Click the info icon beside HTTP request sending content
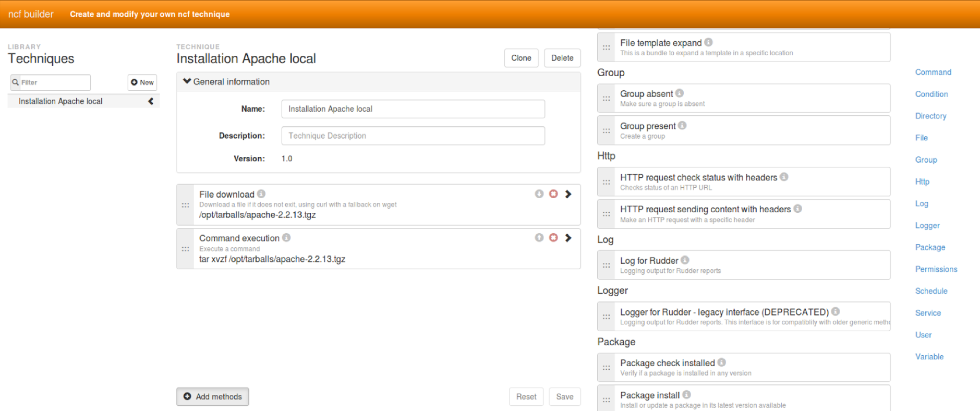The width and height of the screenshot is (980, 411). coord(798,209)
